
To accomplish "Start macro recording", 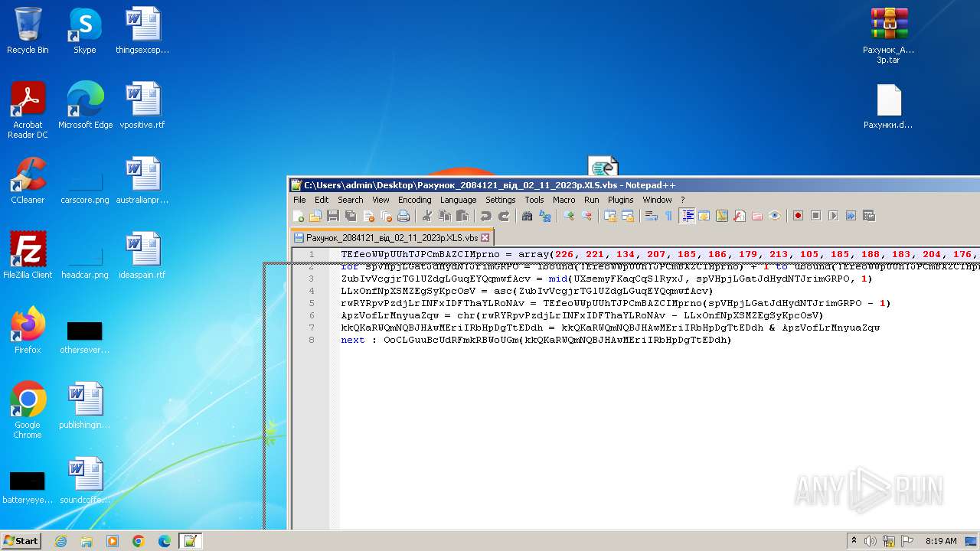I will [x=798, y=216].
